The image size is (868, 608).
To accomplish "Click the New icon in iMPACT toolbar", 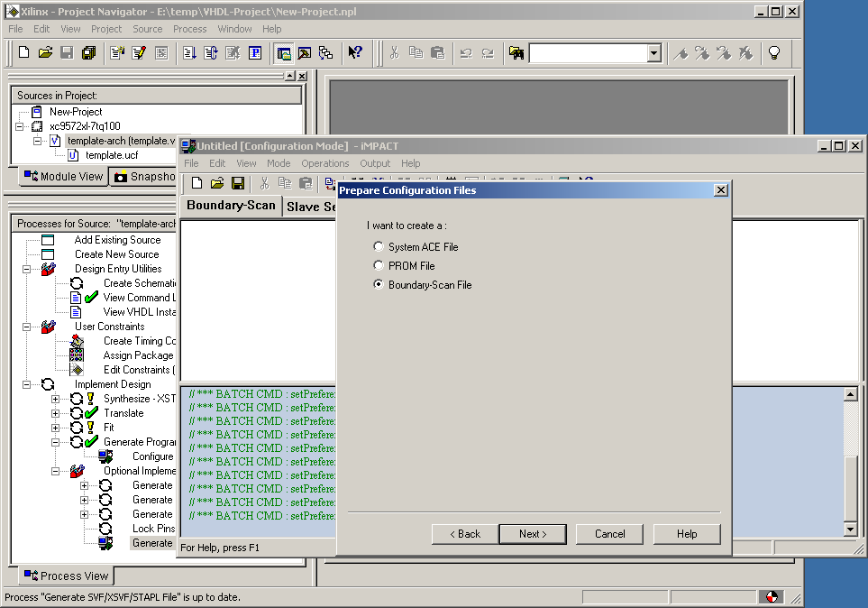I will [x=196, y=183].
